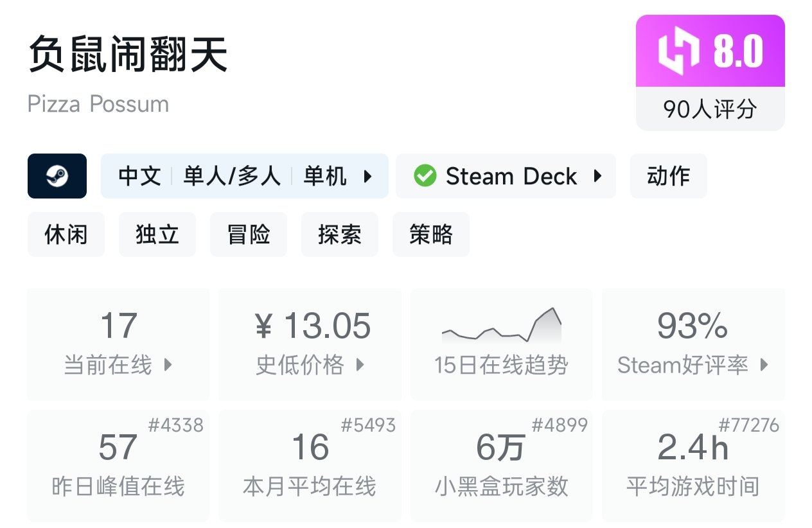The height and width of the screenshot is (528, 812).
Task: Open the 小黑盒玩家数 6万 stat card
Action: point(501,465)
